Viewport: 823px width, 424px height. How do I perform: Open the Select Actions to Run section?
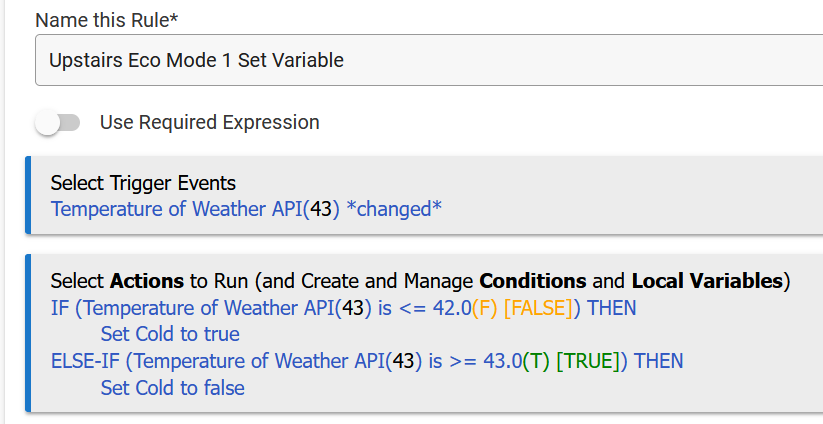(420, 281)
